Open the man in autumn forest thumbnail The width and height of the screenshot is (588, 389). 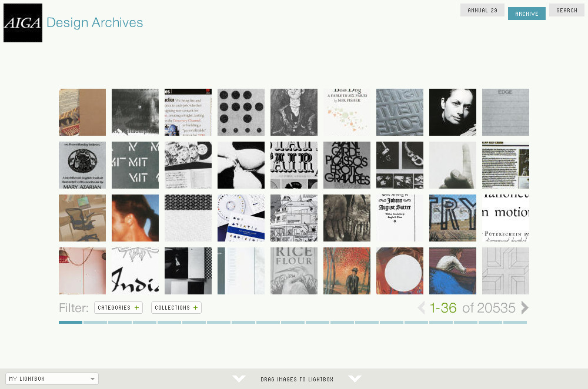click(x=347, y=270)
